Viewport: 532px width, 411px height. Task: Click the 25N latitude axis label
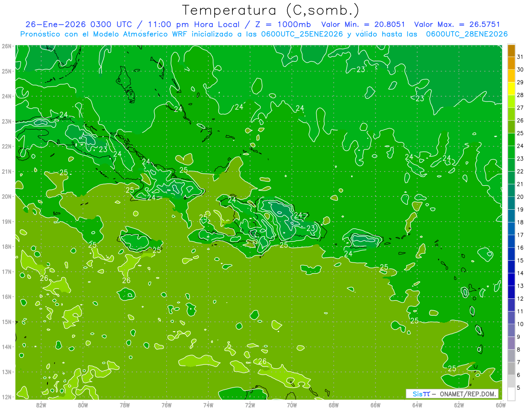click(7, 71)
